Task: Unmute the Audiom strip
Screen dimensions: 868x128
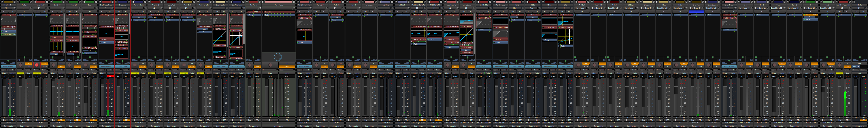Action: click(x=21, y=73)
